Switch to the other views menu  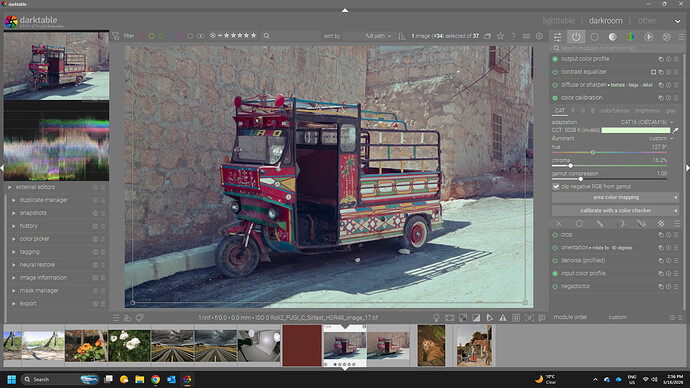[647, 21]
